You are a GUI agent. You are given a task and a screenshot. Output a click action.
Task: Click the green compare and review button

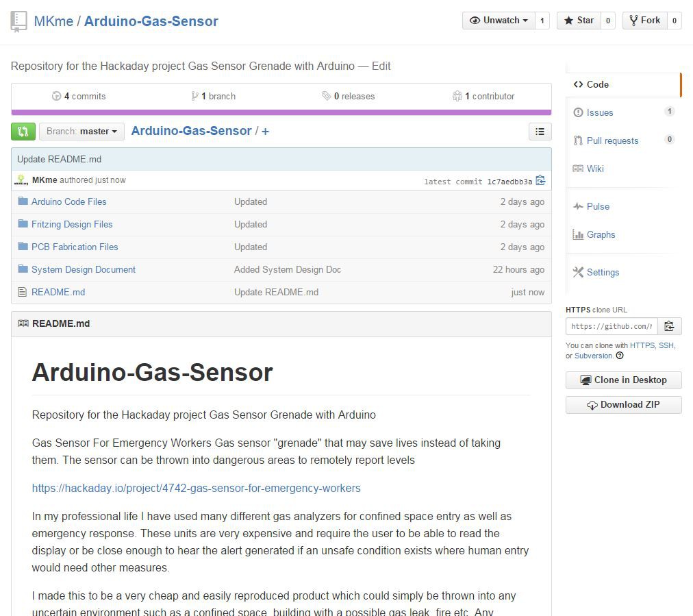(23, 132)
